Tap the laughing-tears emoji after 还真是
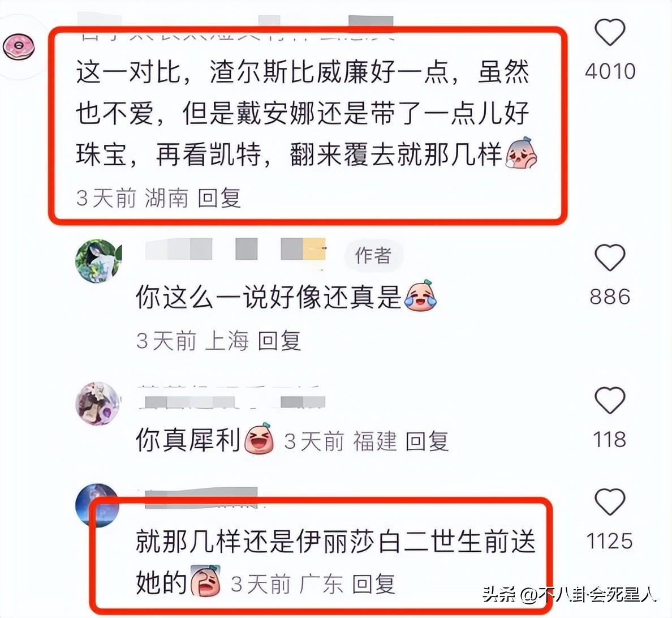Viewport: 672px width, 618px height. tap(420, 296)
